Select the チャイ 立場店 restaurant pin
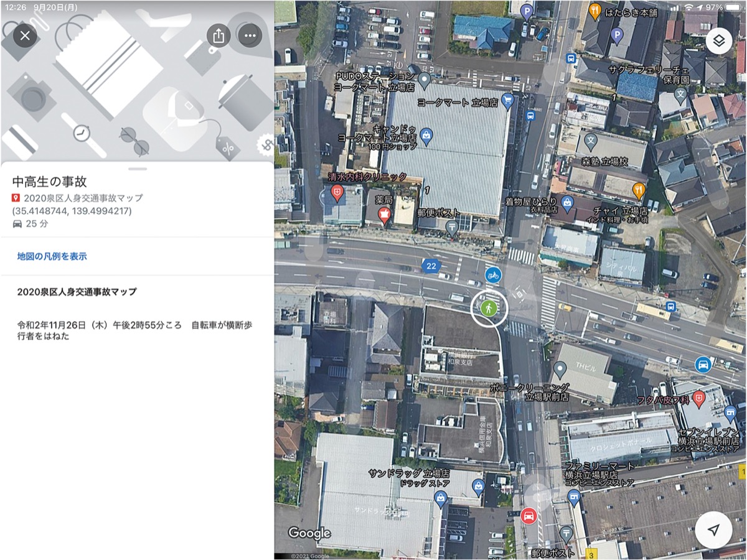This screenshot has width=747, height=560. coord(638,190)
